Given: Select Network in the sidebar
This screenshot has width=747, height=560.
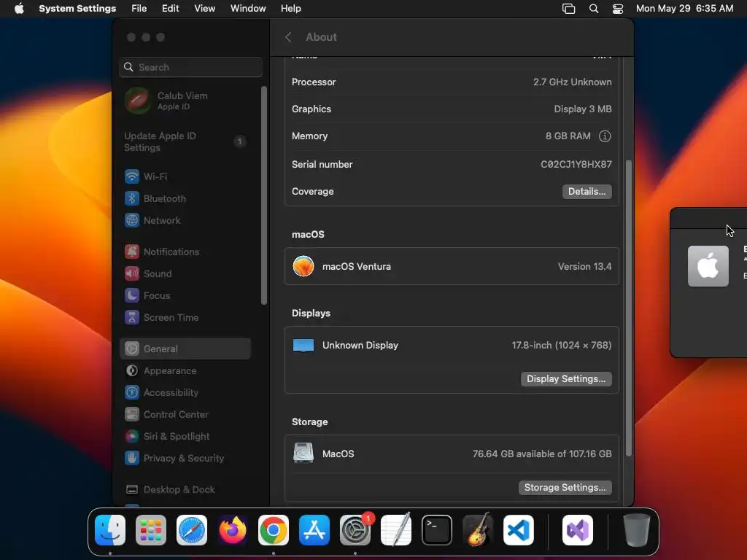Looking at the screenshot, I should tap(185, 220).
